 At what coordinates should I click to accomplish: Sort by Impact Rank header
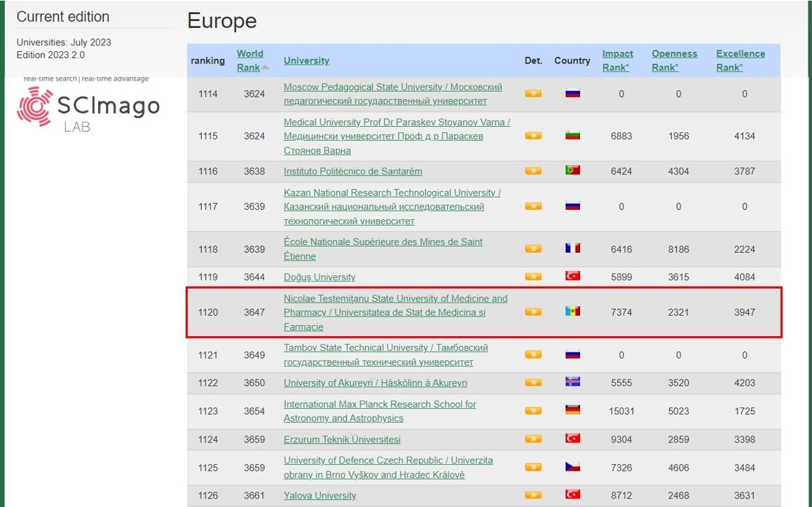[617, 60]
